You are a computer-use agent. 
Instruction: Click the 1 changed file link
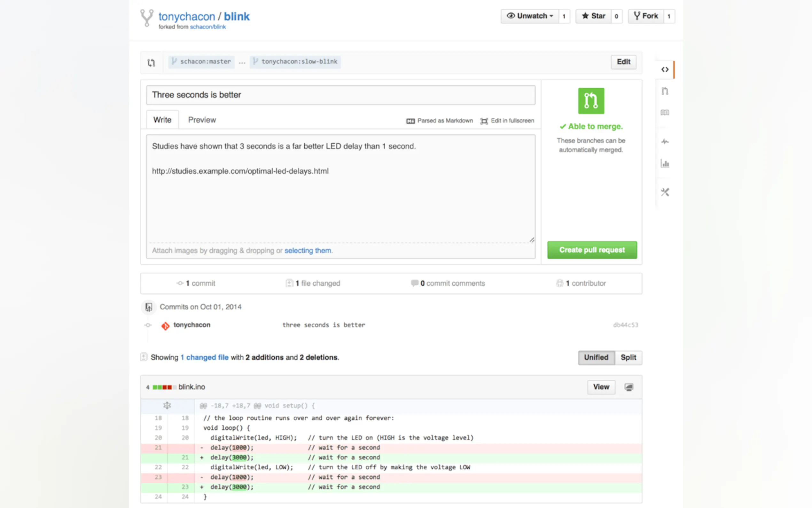pyautogui.click(x=204, y=357)
